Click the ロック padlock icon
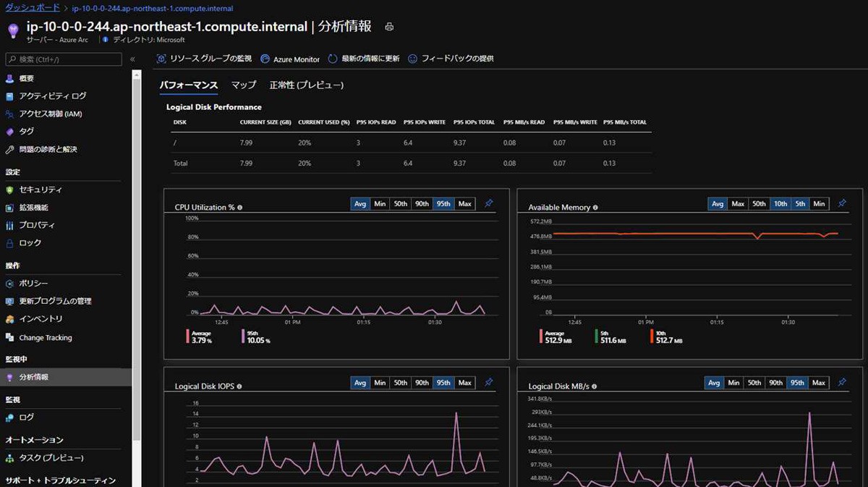The image size is (868, 487). tap(10, 243)
